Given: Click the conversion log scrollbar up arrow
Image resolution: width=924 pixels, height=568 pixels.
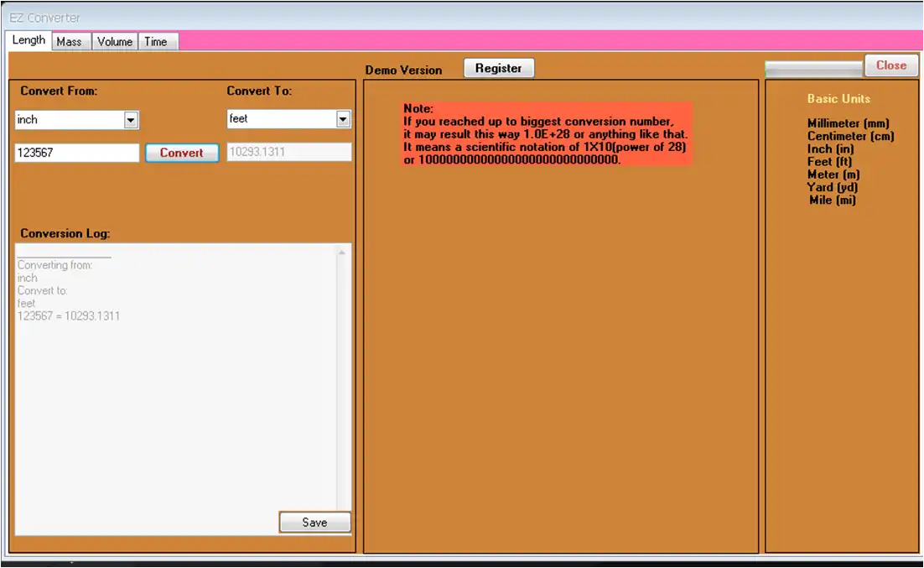Looking at the screenshot, I should 342,253.
